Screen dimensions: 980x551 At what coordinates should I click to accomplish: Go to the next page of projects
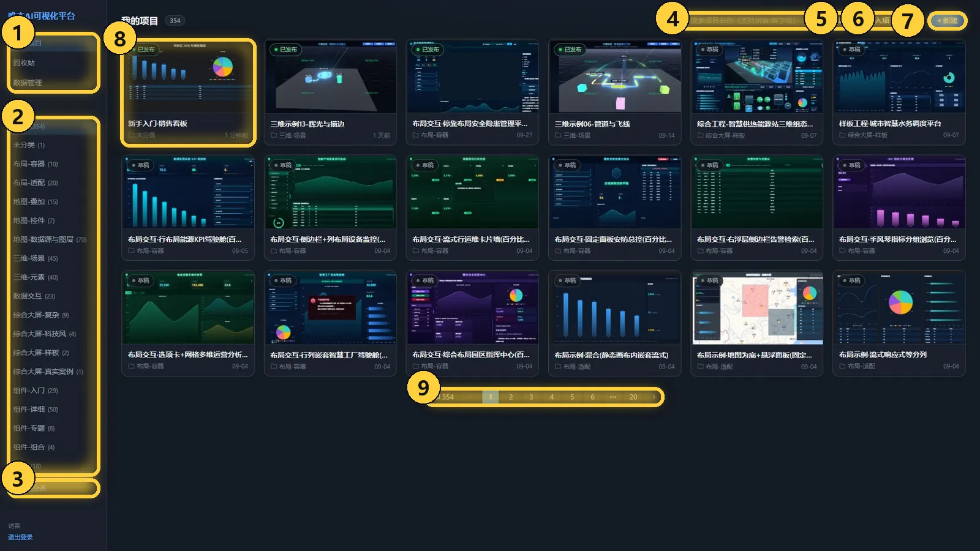[x=654, y=397]
